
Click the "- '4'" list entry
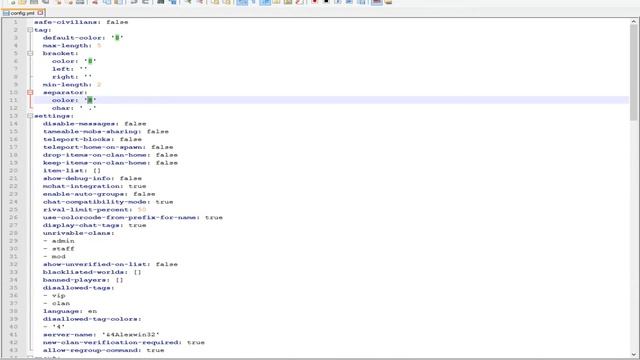[x=54, y=327]
